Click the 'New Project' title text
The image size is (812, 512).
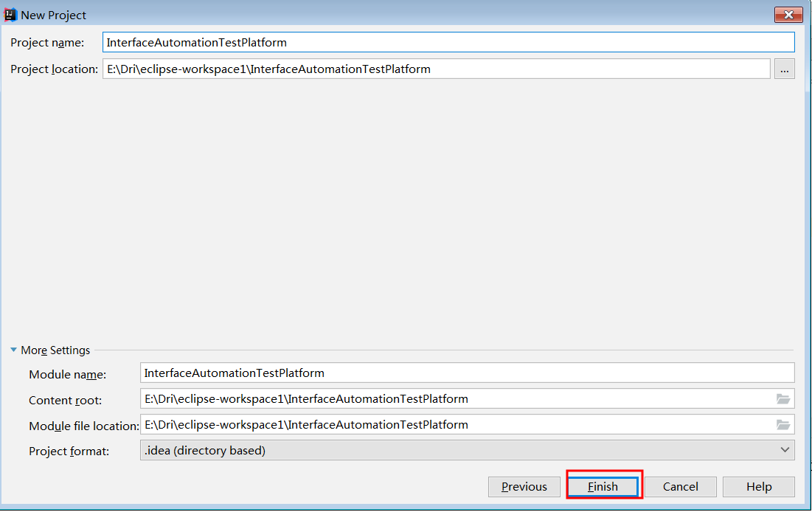point(53,15)
